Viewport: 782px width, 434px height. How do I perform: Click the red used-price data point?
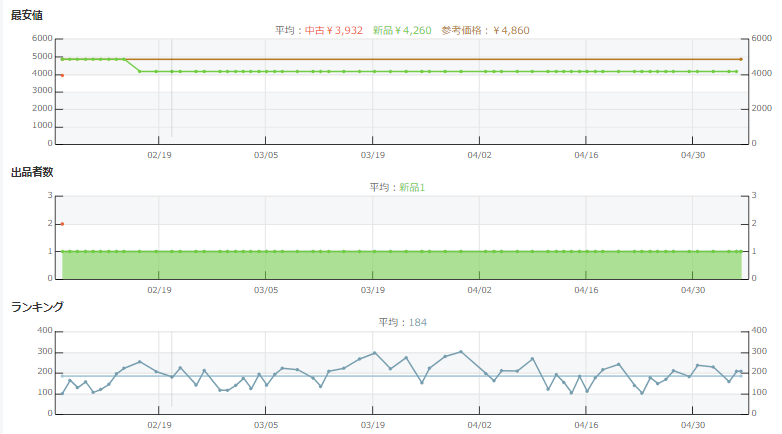click(62, 75)
